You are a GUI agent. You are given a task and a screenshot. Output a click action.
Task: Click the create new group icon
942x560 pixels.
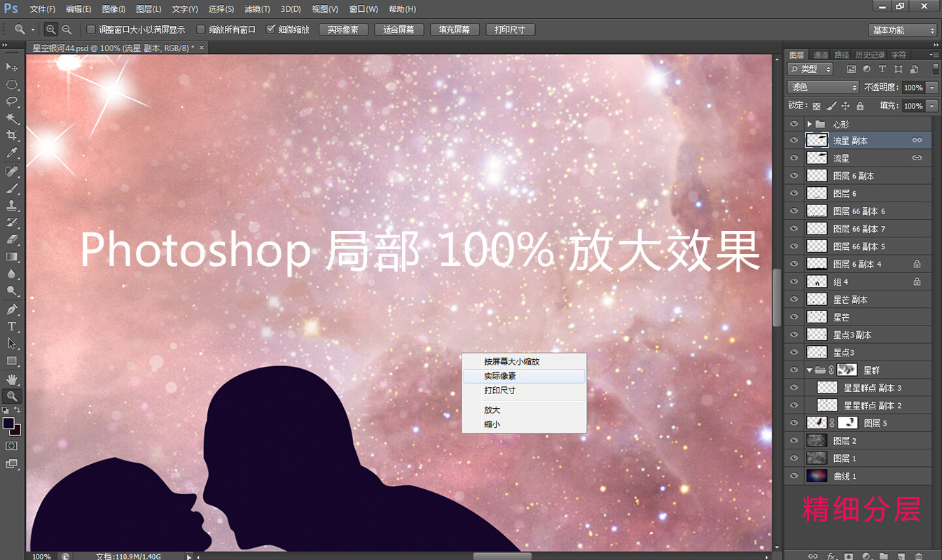[884, 556]
